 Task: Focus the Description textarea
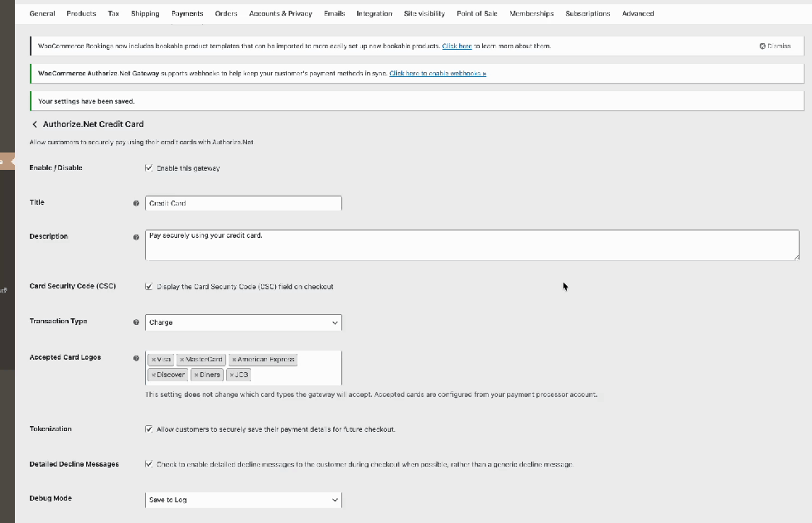(472, 245)
